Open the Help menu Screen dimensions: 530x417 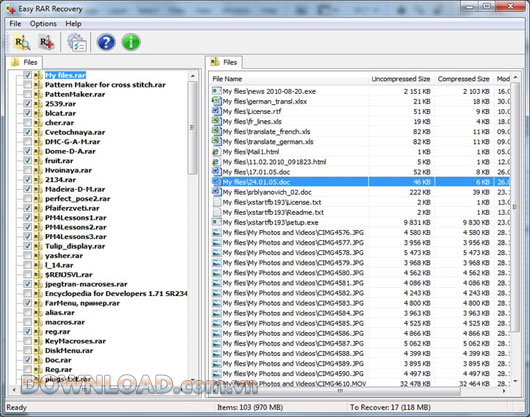click(x=73, y=24)
